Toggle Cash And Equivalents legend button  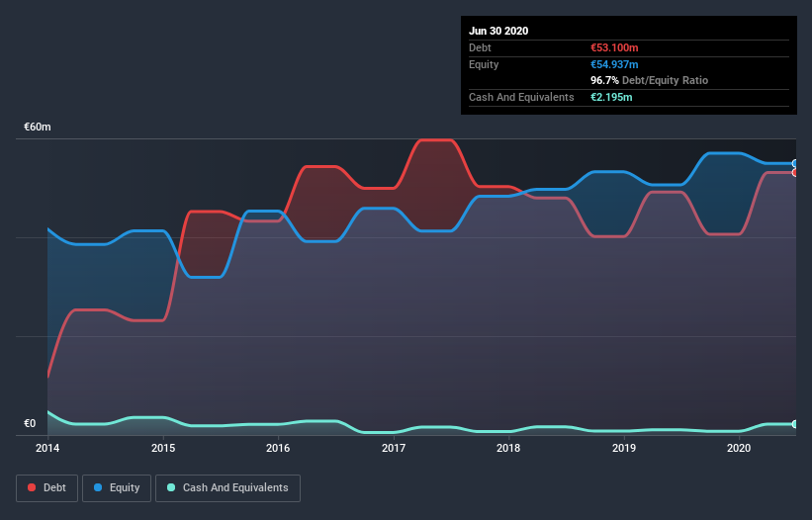point(227,488)
